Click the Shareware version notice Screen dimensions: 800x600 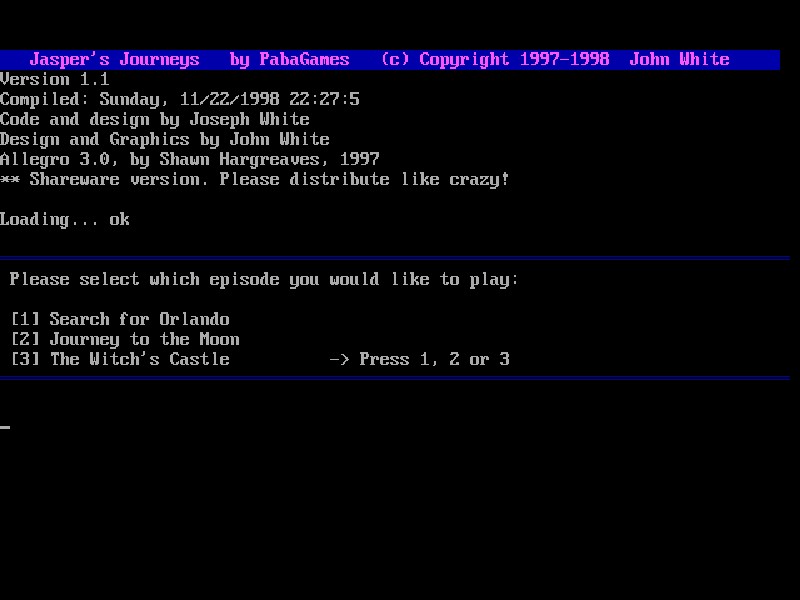(x=255, y=179)
